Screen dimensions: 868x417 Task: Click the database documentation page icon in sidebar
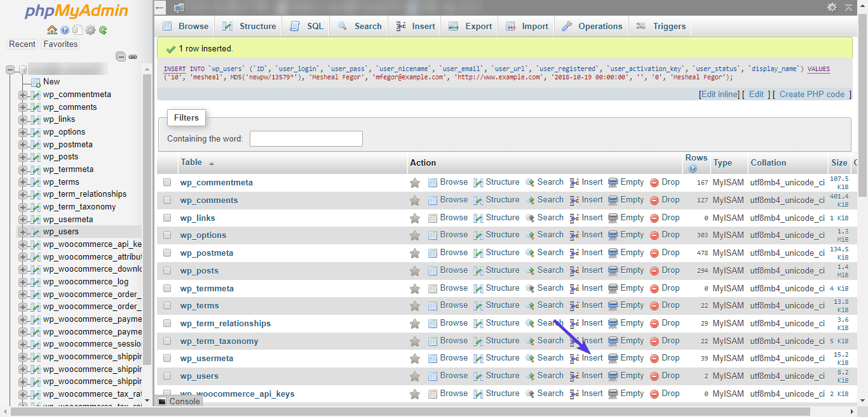click(77, 30)
